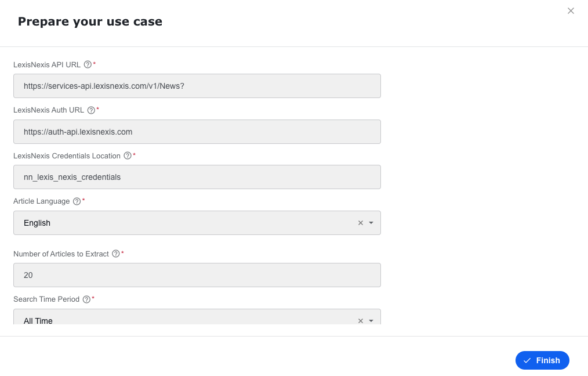Click the Number of Articles field showing 20
588x376 pixels.
197,275
